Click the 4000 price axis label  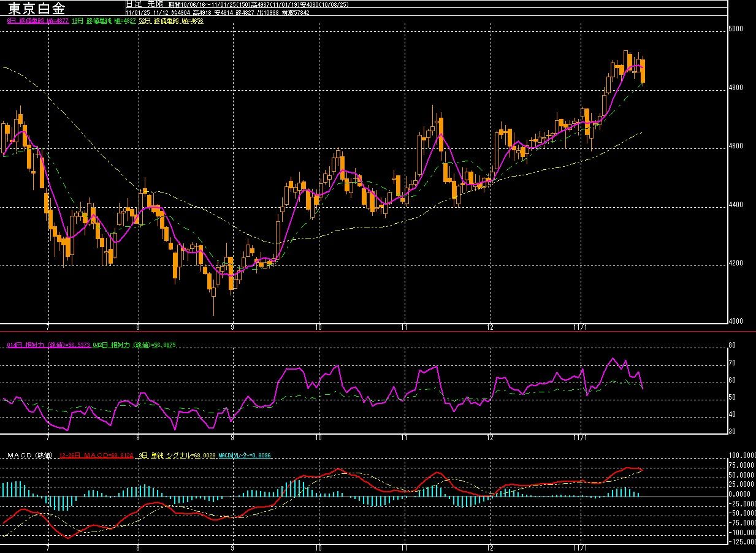[736, 321]
